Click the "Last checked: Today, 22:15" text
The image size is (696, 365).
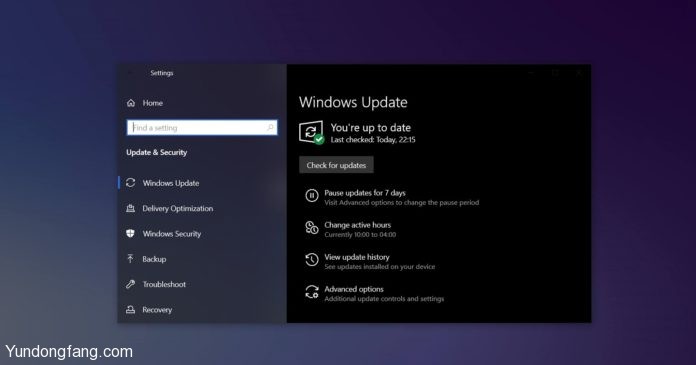pos(373,140)
